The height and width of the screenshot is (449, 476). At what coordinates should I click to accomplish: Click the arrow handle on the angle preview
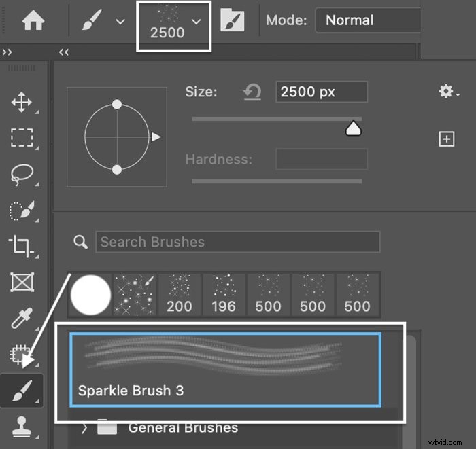coord(156,137)
